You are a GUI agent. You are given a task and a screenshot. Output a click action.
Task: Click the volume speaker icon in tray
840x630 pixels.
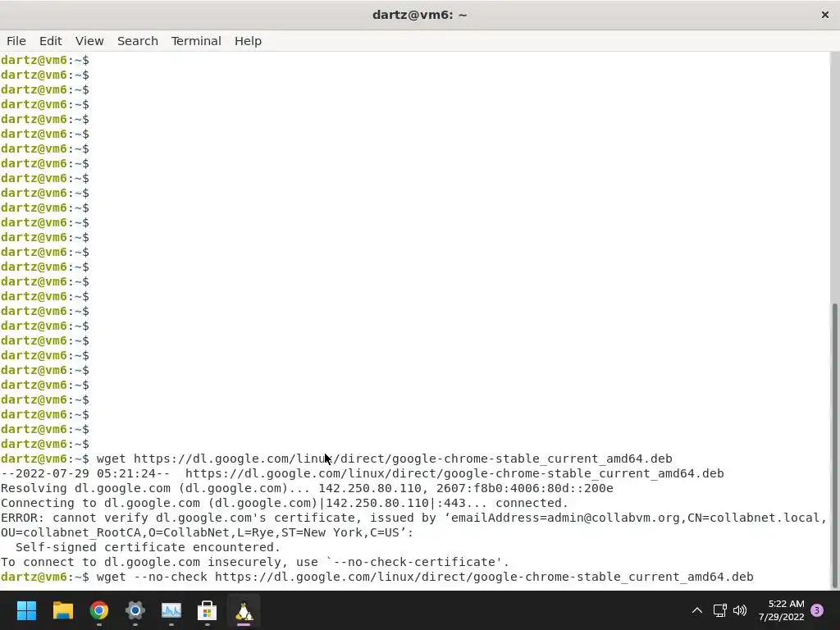[x=740, y=610]
